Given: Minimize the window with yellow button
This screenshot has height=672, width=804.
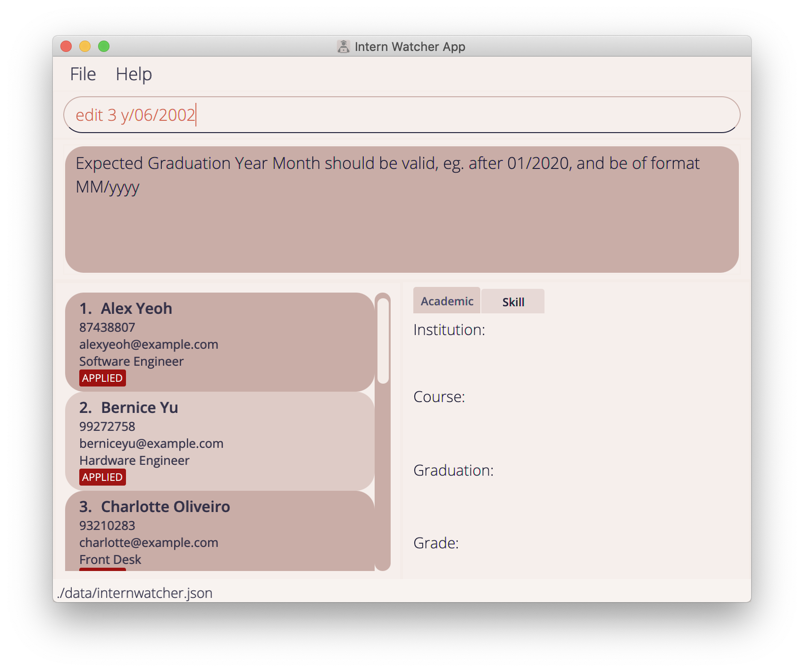Looking at the screenshot, I should click(x=85, y=46).
